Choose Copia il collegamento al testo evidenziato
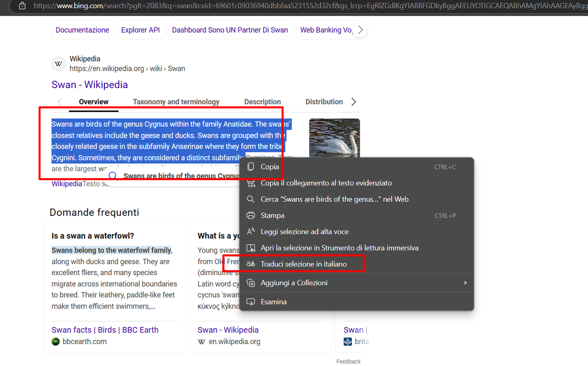The height and width of the screenshot is (366, 588). [x=356, y=183]
